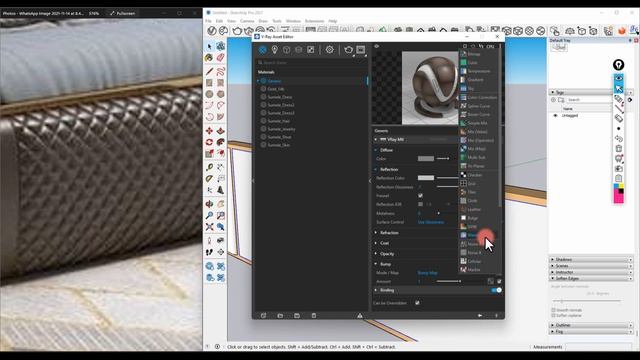Select the Move tool

click(x=209, y=131)
